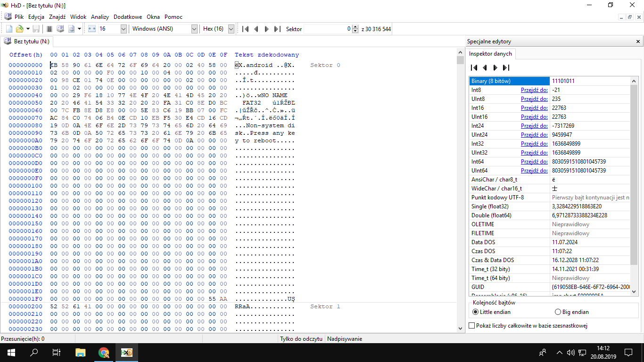Open File Explorer from the taskbar
This screenshot has height=362, width=644.
pos(81,352)
